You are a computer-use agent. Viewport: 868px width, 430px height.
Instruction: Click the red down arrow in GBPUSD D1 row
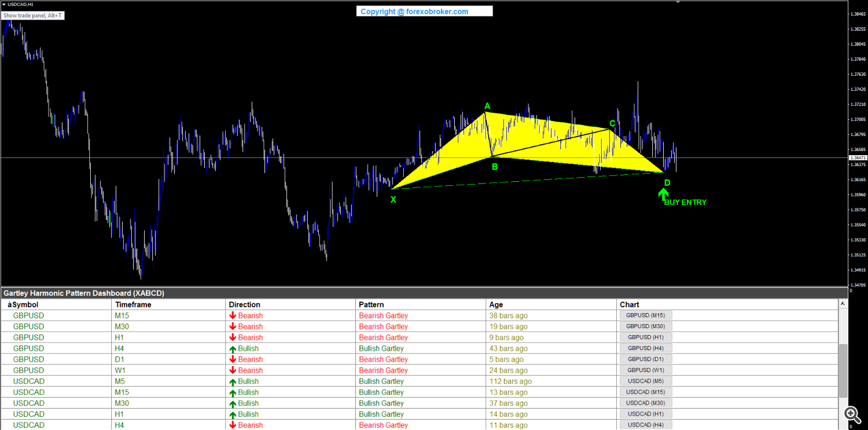click(233, 359)
